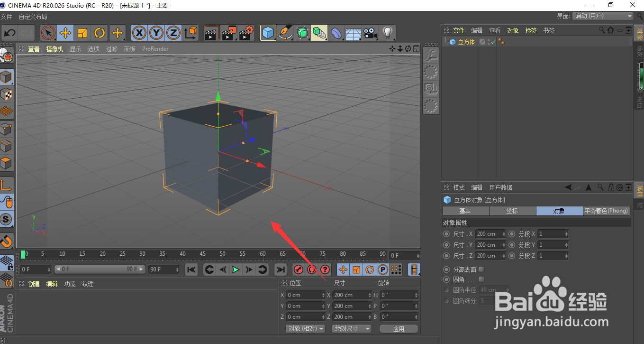The width and height of the screenshot is (644, 344).
Task: Open 绝对尺寸 dropdown
Action: (352, 328)
